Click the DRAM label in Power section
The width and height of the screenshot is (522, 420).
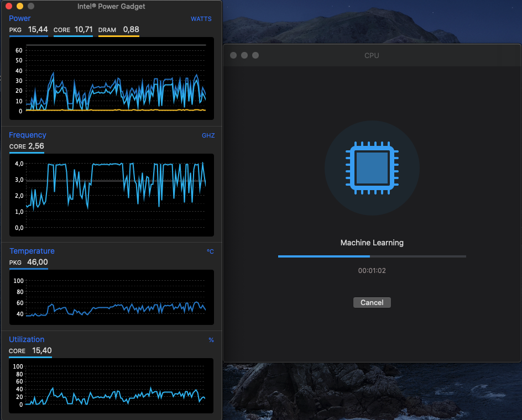point(107,30)
